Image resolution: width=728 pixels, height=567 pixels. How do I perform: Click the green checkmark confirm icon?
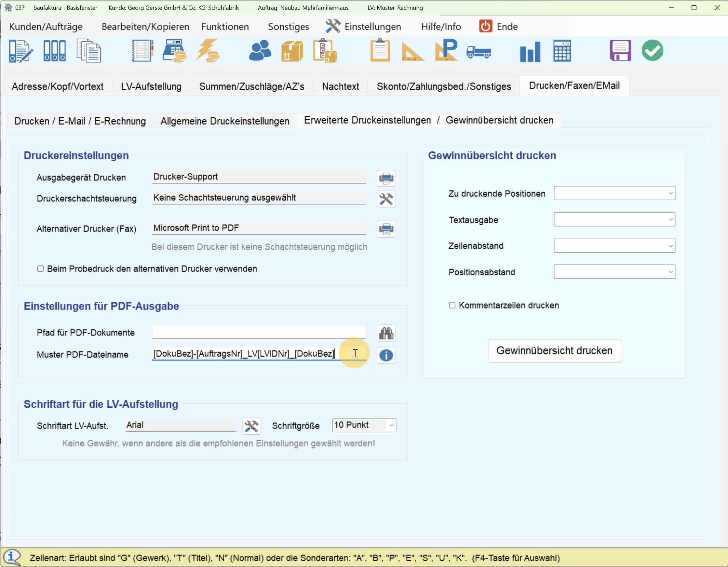(x=652, y=51)
